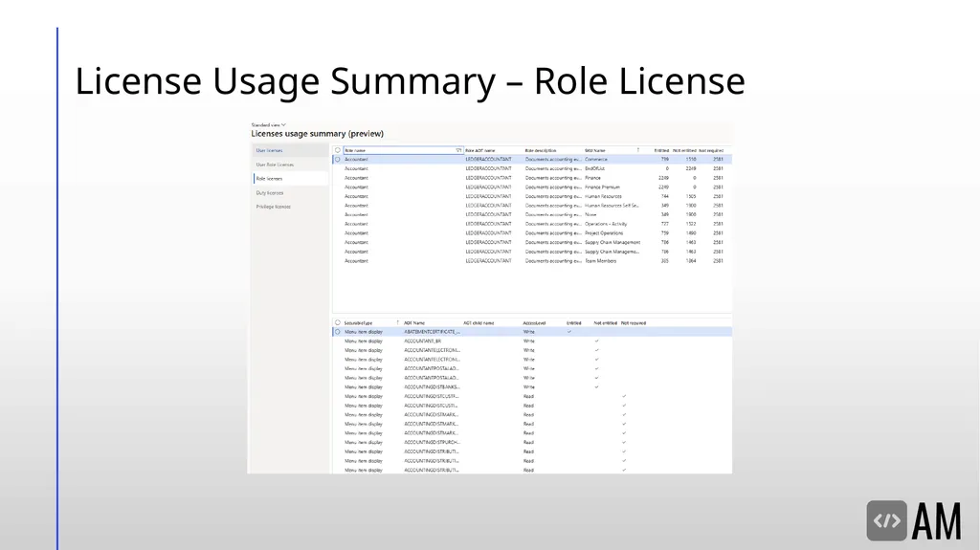Click Menu item display in ABATEMENTCERTIFICATE row
Screen dimensions: 980x550
tap(363, 332)
